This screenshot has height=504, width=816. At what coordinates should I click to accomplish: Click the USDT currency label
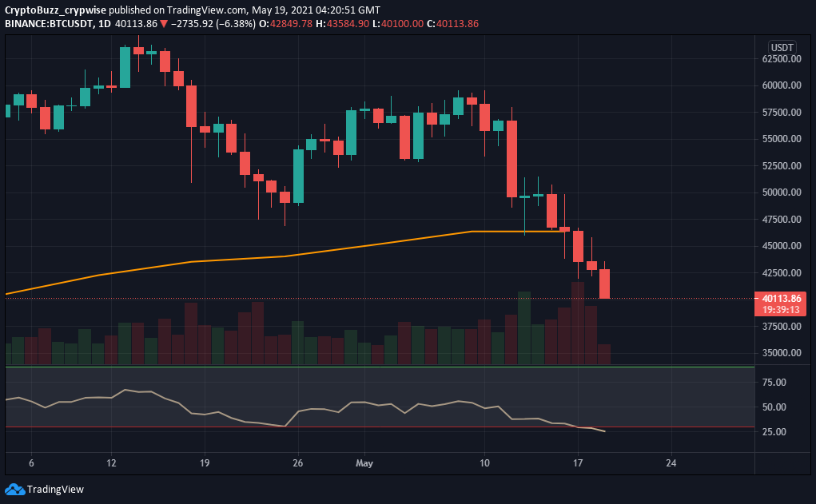click(x=781, y=46)
